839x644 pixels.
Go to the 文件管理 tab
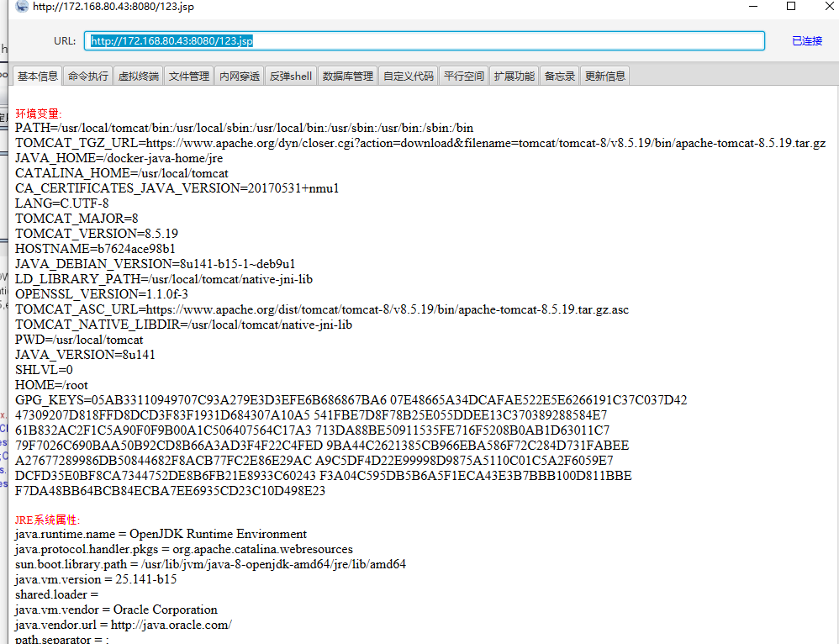(x=188, y=76)
